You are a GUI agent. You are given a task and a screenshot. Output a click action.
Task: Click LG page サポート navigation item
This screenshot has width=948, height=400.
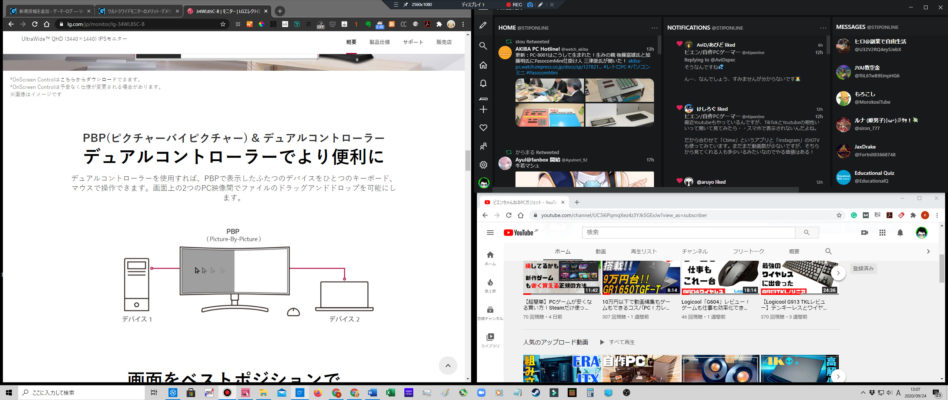[414, 42]
